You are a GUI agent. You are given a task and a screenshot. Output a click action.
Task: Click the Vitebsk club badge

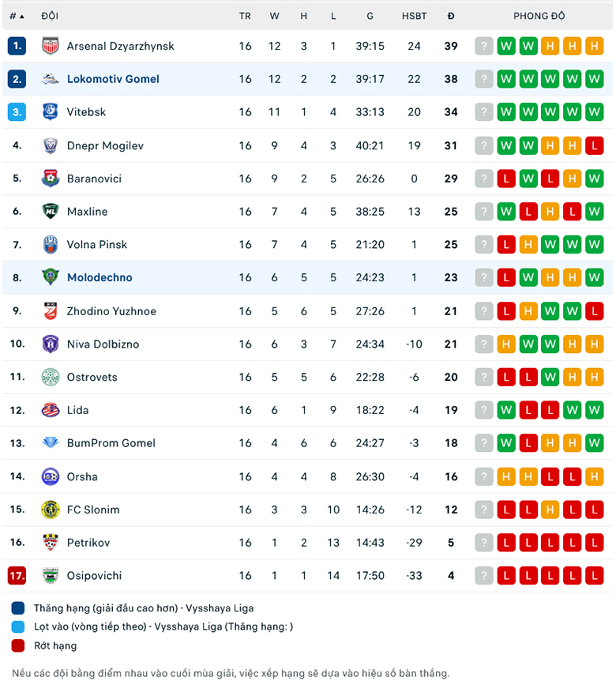click(x=51, y=112)
